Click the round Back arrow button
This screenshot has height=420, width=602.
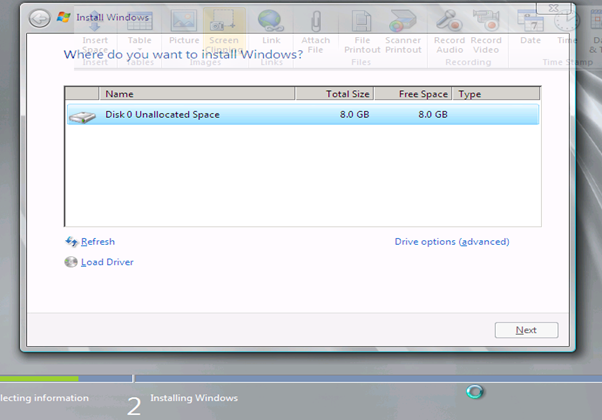click(x=40, y=18)
